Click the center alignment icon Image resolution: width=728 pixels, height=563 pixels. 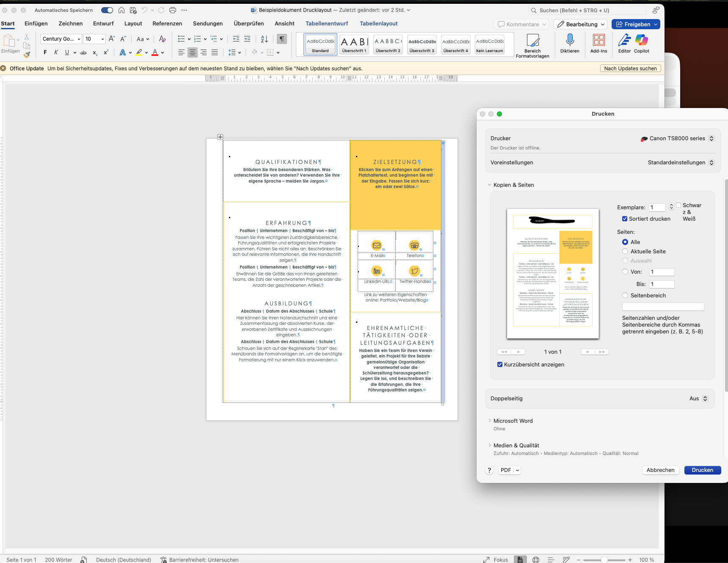pos(193,53)
